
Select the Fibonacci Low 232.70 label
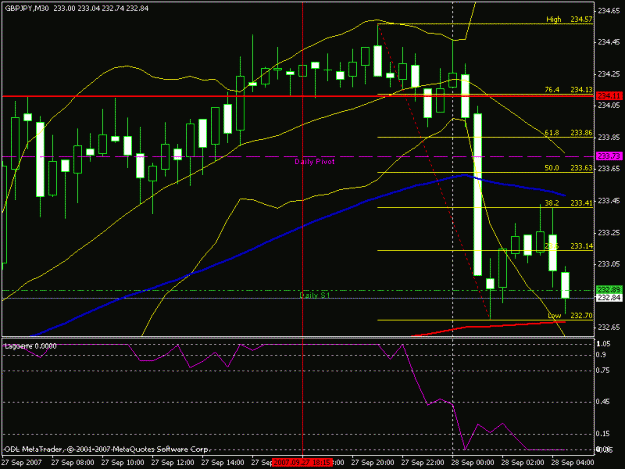click(570, 315)
